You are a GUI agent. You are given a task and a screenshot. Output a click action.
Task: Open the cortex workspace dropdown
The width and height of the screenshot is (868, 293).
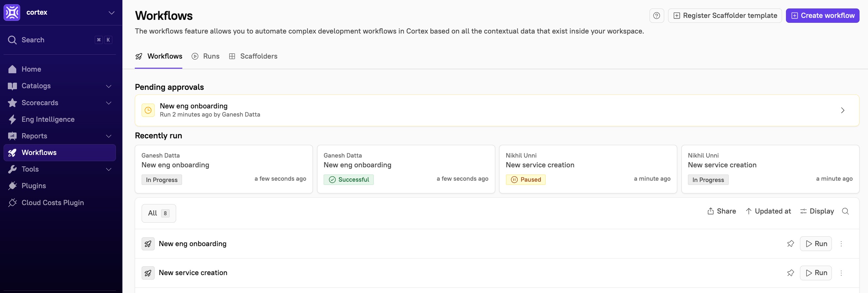111,13
